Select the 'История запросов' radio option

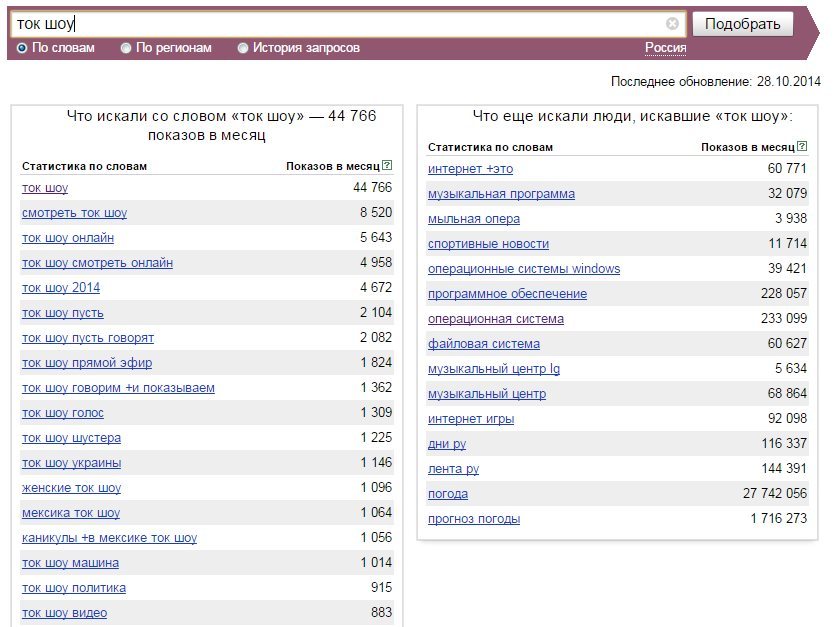pyautogui.click(x=243, y=48)
